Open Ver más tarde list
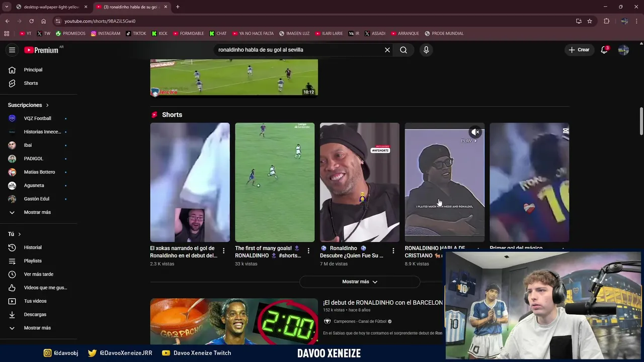Screen dimensions: 644x362 click(x=38, y=274)
